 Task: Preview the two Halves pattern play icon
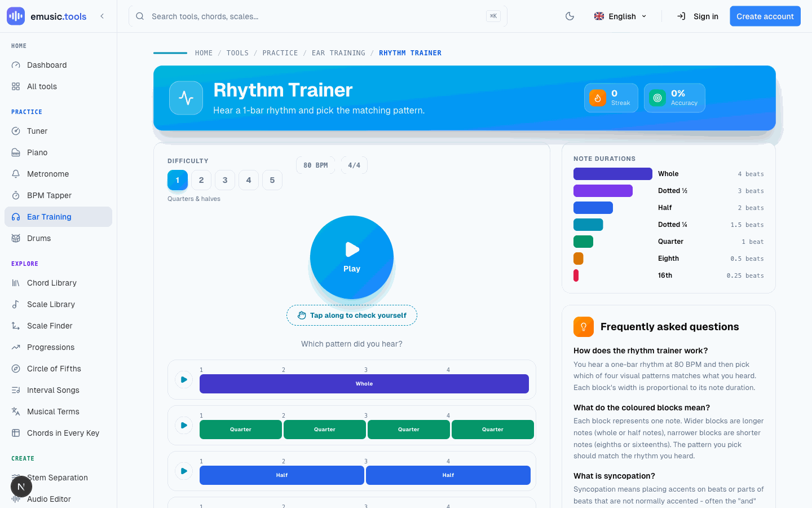[x=184, y=471]
